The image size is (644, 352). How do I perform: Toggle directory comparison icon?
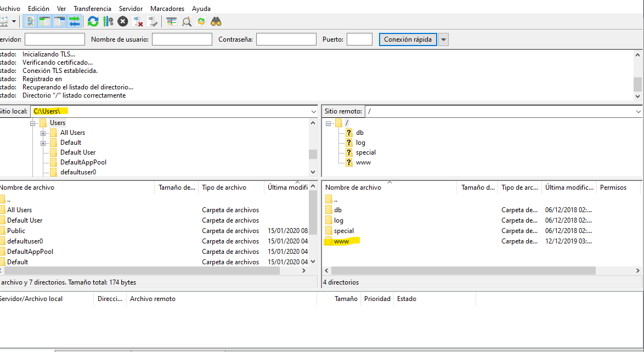(x=187, y=21)
